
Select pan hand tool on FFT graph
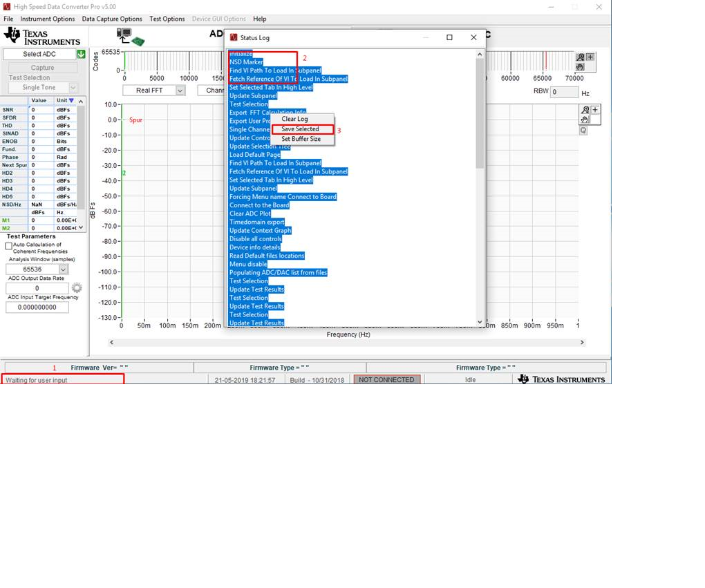pyautogui.click(x=585, y=119)
